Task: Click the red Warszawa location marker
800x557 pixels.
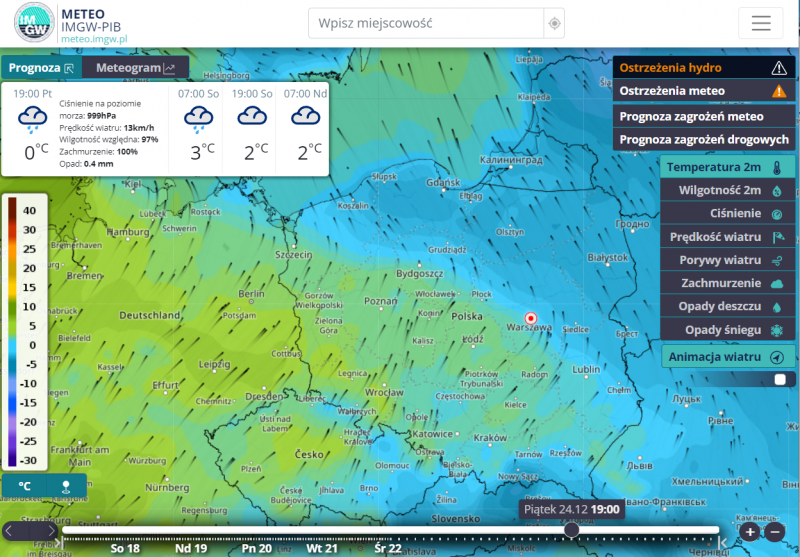Action: (531, 319)
